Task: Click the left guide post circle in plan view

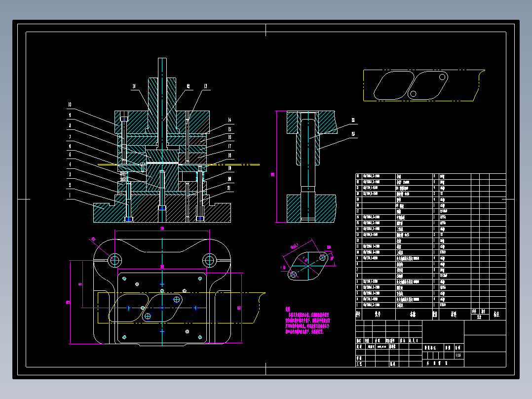Action: coord(114,261)
